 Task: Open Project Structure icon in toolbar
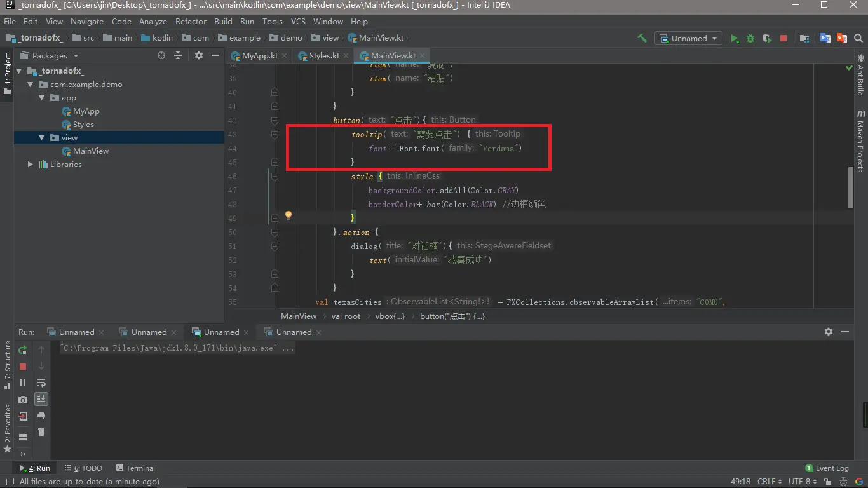click(x=804, y=38)
